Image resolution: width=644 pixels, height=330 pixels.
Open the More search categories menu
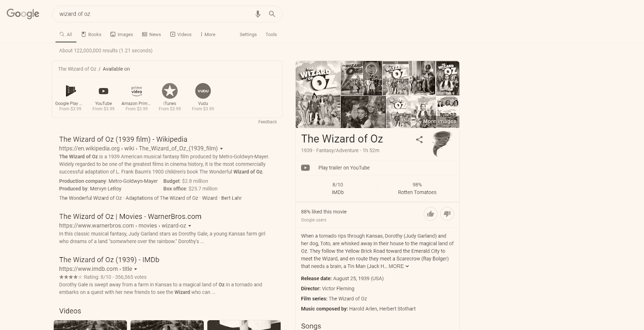pyautogui.click(x=208, y=35)
